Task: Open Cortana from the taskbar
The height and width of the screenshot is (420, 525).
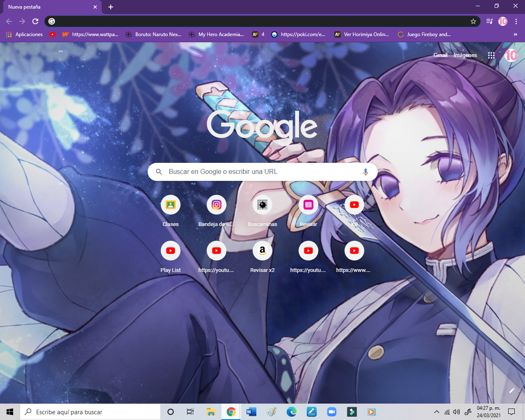Action: tap(171, 412)
